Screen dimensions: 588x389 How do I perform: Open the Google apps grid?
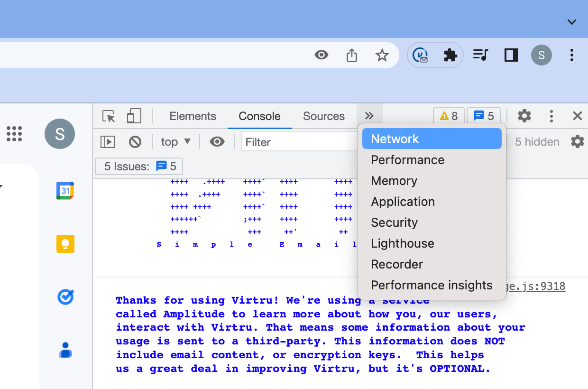coord(14,134)
